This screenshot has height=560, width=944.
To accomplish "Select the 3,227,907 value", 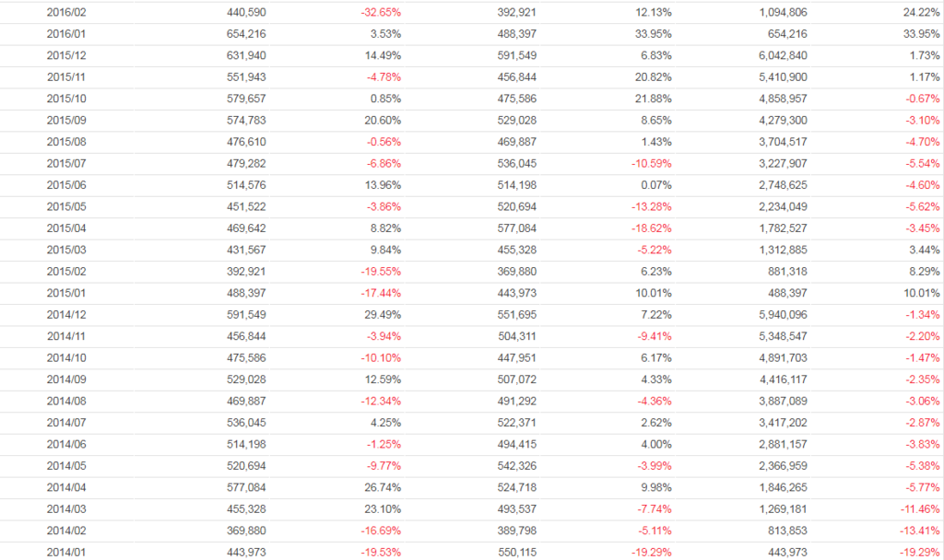I will click(x=781, y=163).
